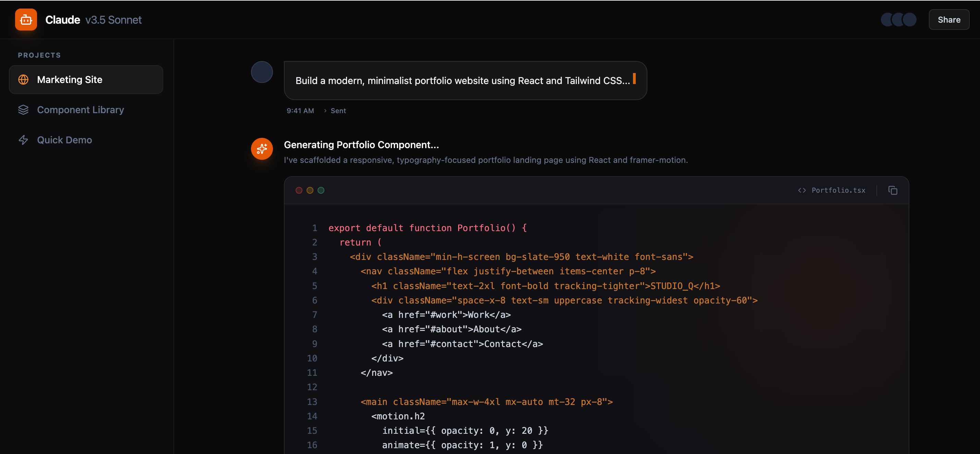This screenshot has height=454, width=980.
Task: Click the orange sparkle assistant avatar
Action: pyautogui.click(x=262, y=148)
